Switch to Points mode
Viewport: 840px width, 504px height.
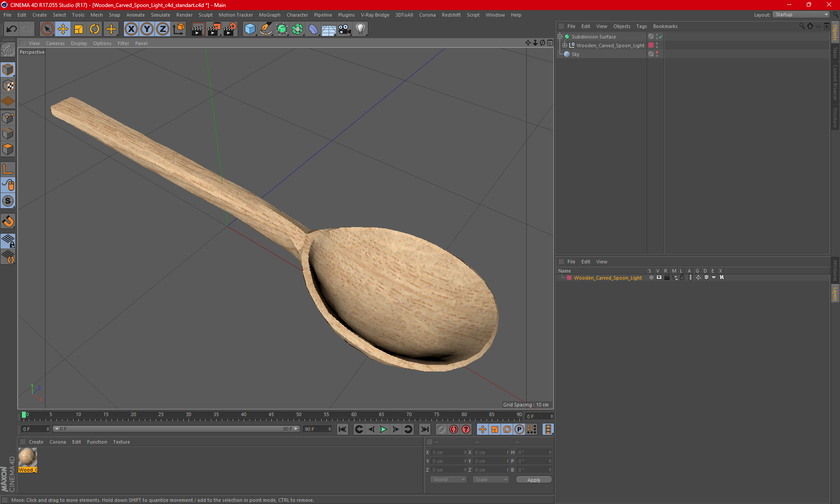(8, 118)
